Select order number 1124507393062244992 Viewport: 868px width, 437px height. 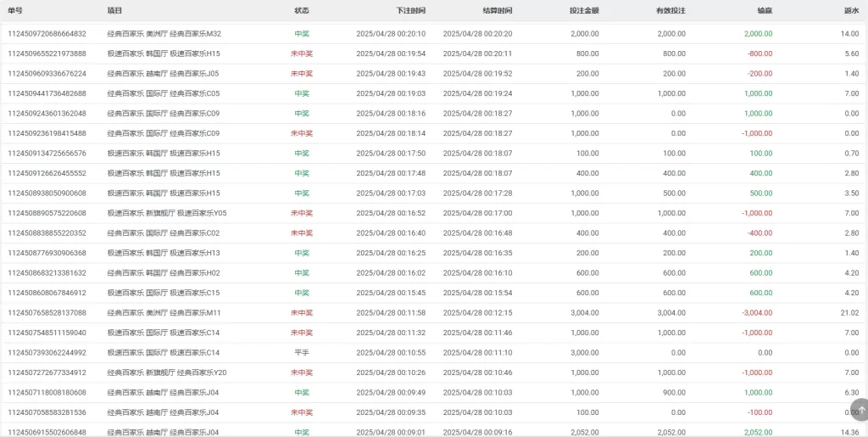[47, 353]
